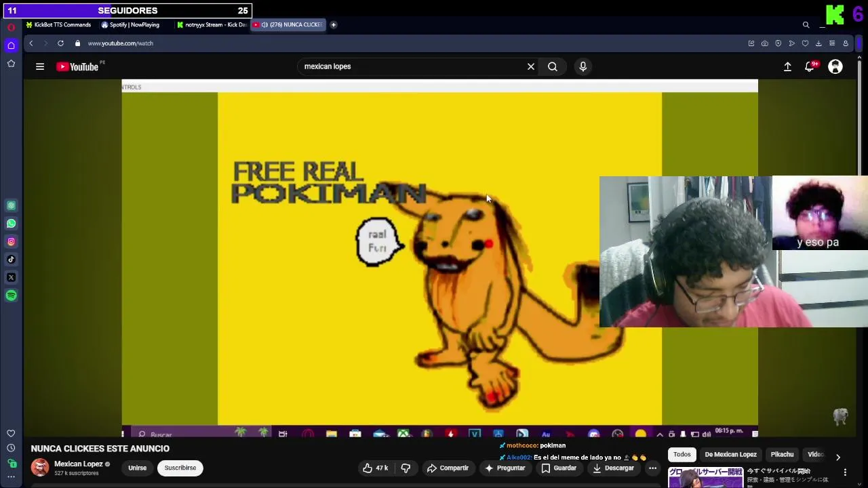Click the Preguntar ask button
The width and height of the screenshot is (868, 488).
click(x=505, y=468)
